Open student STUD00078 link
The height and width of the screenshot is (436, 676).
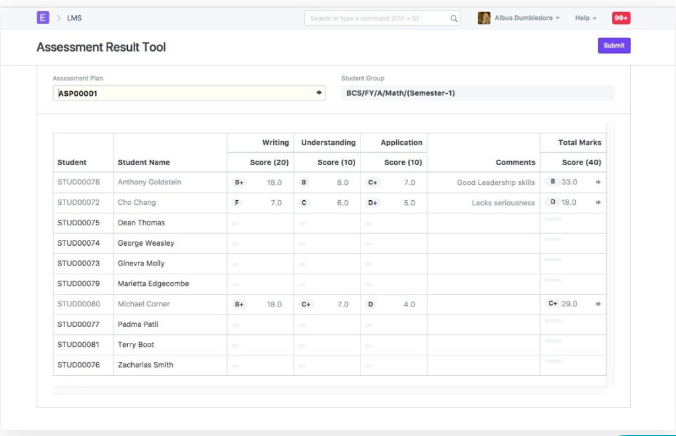[78, 182]
